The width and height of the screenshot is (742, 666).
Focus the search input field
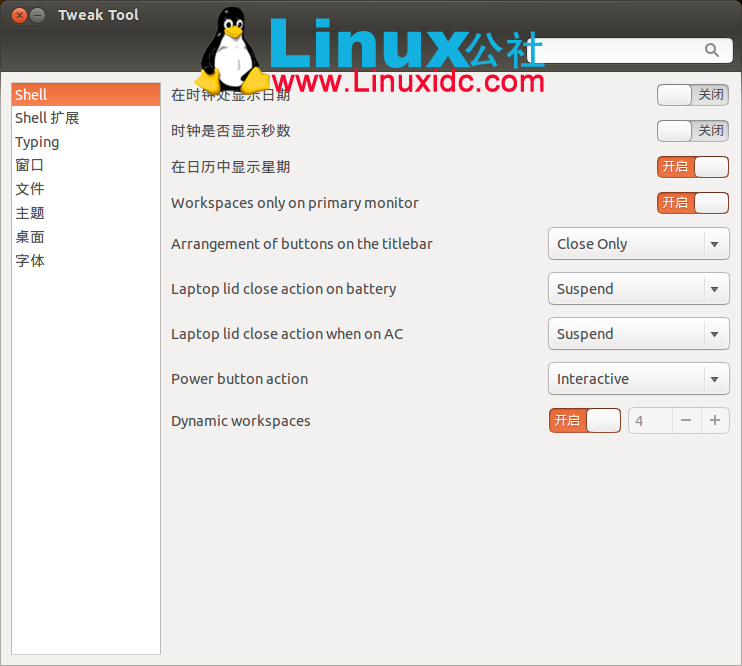coord(631,50)
